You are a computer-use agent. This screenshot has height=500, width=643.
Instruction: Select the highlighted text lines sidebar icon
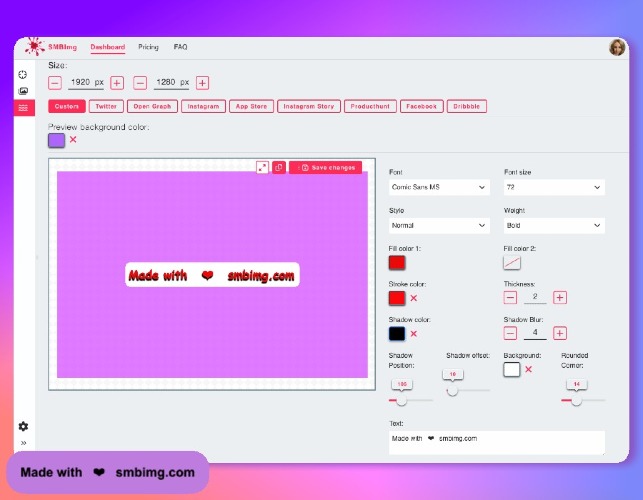click(x=24, y=107)
